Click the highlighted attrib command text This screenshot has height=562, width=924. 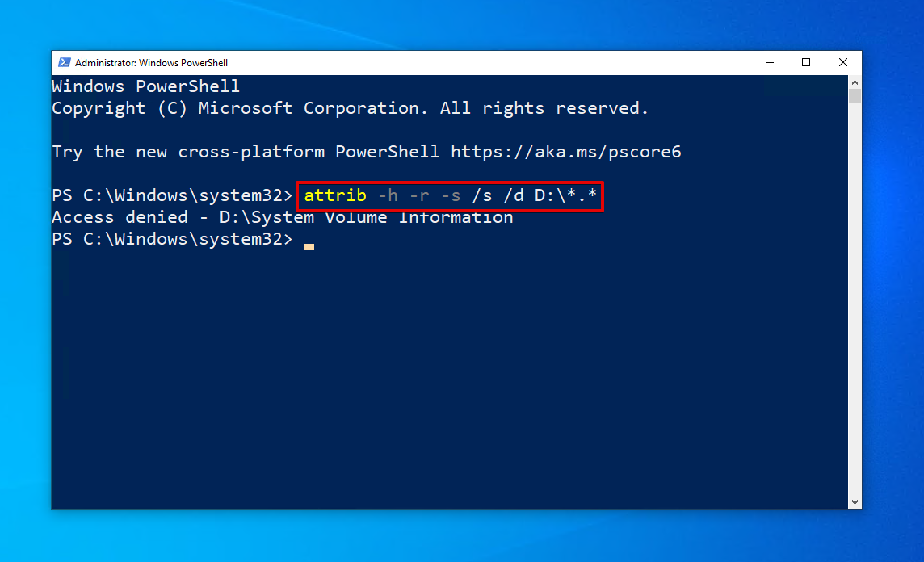pyautogui.click(x=450, y=195)
